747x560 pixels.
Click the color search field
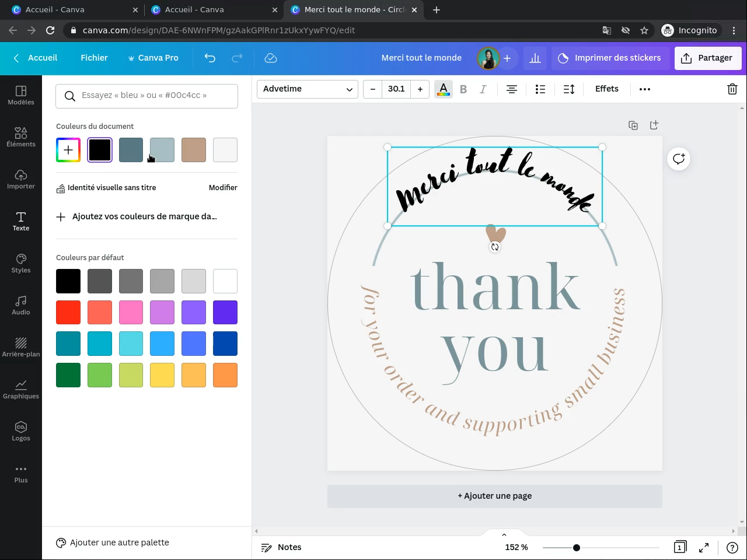click(x=147, y=96)
